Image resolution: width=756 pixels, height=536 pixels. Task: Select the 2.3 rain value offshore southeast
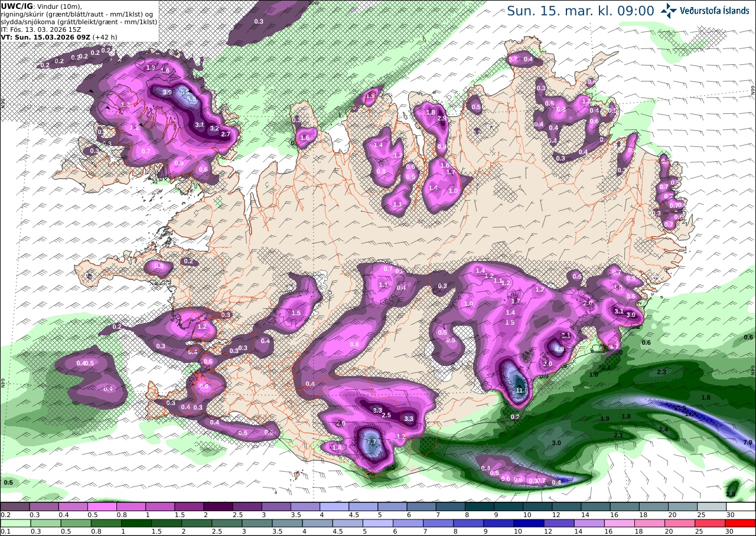point(661,372)
